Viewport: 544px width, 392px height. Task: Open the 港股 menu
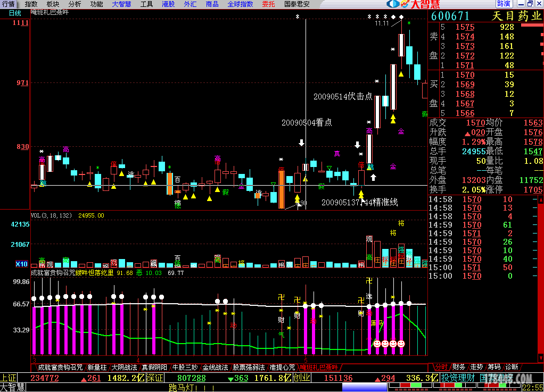click(168, 4)
